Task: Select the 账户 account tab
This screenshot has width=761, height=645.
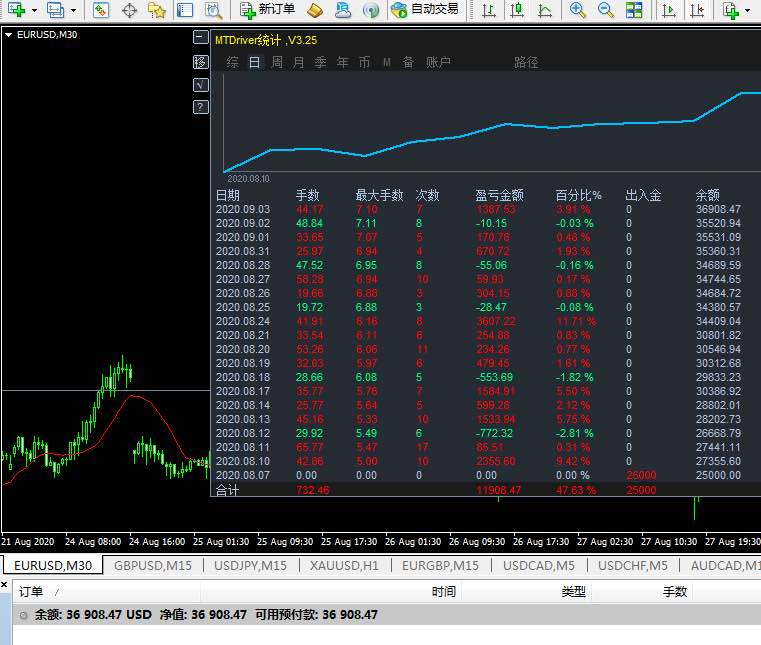Action: (x=438, y=62)
